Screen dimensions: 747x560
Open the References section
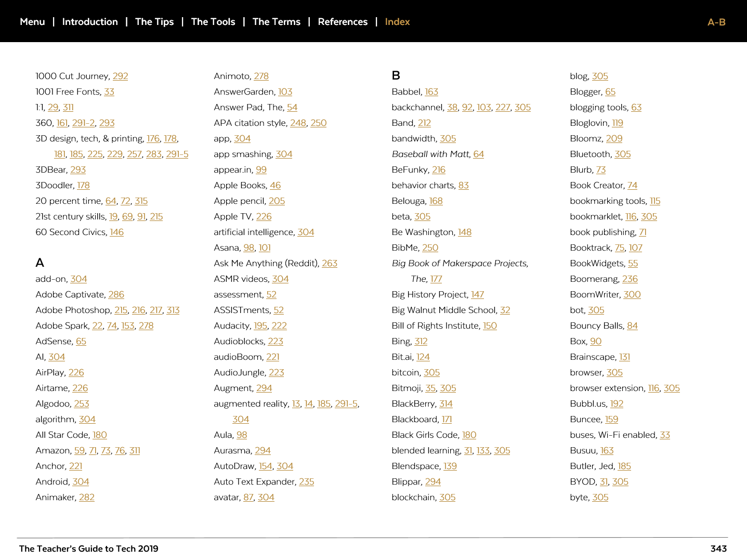[x=343, y=22]
